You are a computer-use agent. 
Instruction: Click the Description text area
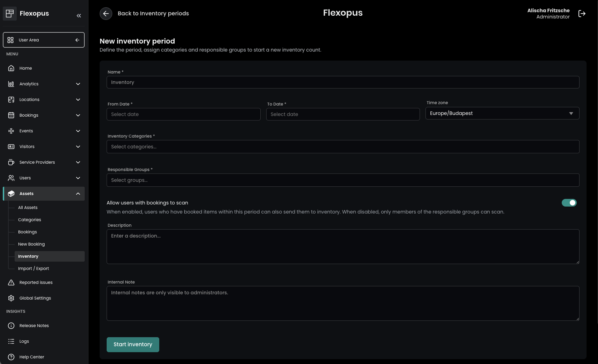click(343, 247)
